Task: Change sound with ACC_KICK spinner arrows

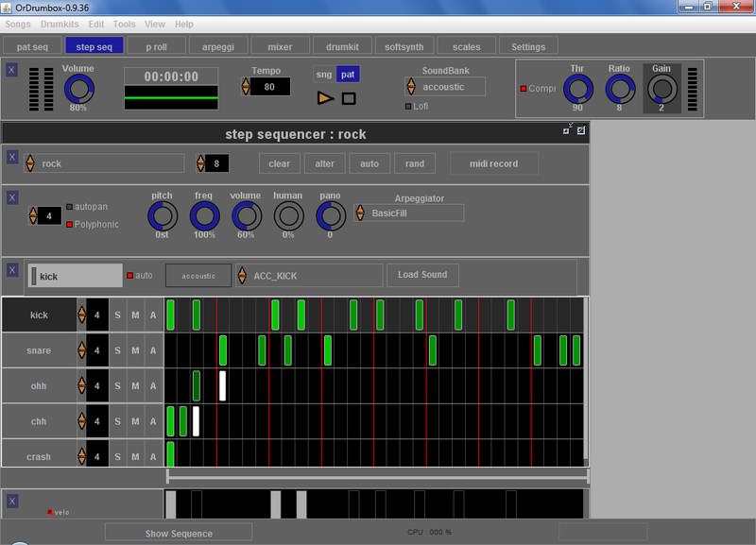Action: point(242,276)
